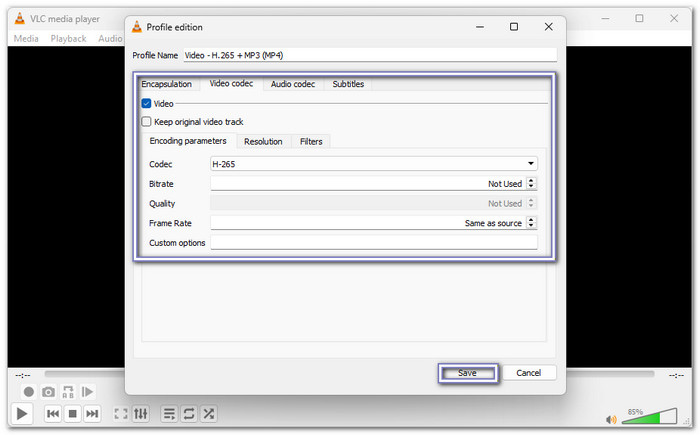This screenshot has width=700, height=435.
Task: Open the Media menu in VLC
Action: click(26, 38)
